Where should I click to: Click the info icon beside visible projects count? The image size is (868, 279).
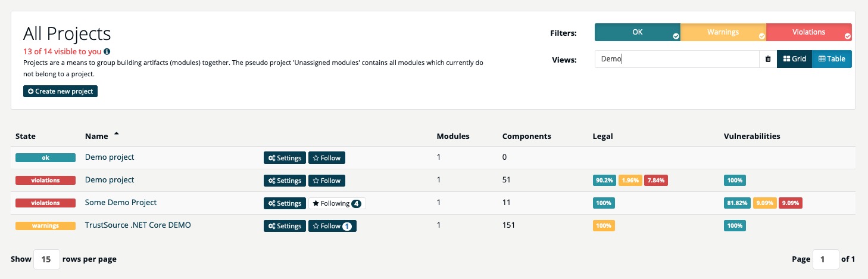107,52
